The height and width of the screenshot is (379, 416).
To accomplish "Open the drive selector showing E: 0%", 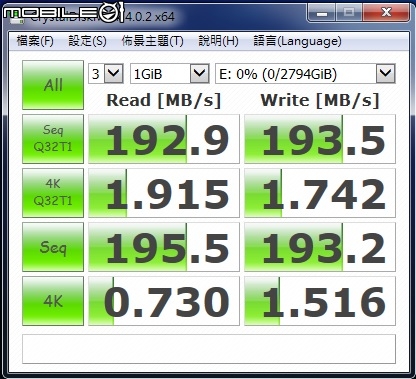I will click(x=305, y=73).
